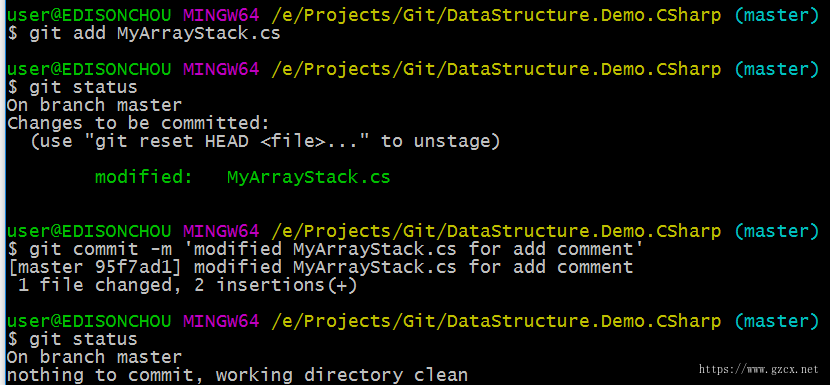Click the last prompt's (master) indicator
Viewport: 830px width, 385px height.
[x=777, y=321]
